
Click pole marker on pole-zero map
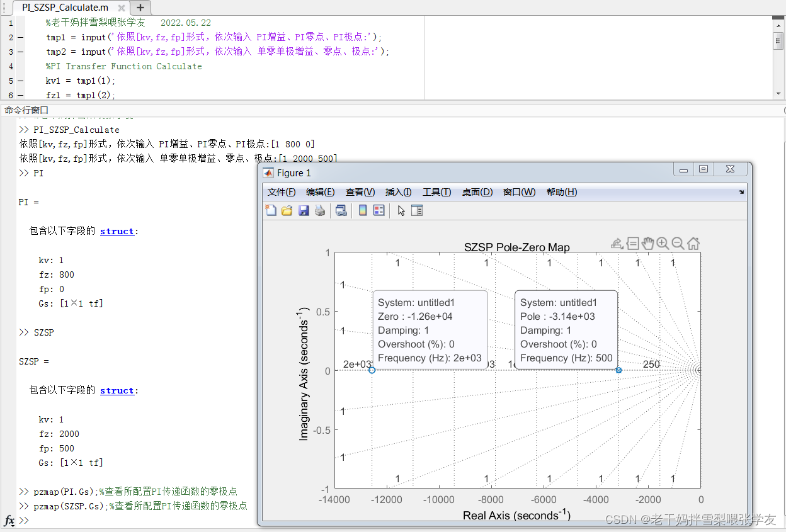click(618, 370)
